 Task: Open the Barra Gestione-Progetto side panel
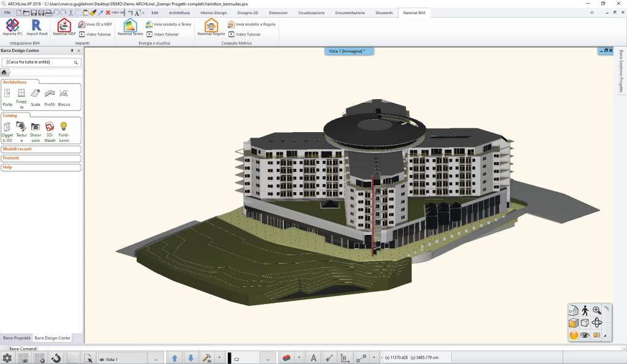coord(621,71)
